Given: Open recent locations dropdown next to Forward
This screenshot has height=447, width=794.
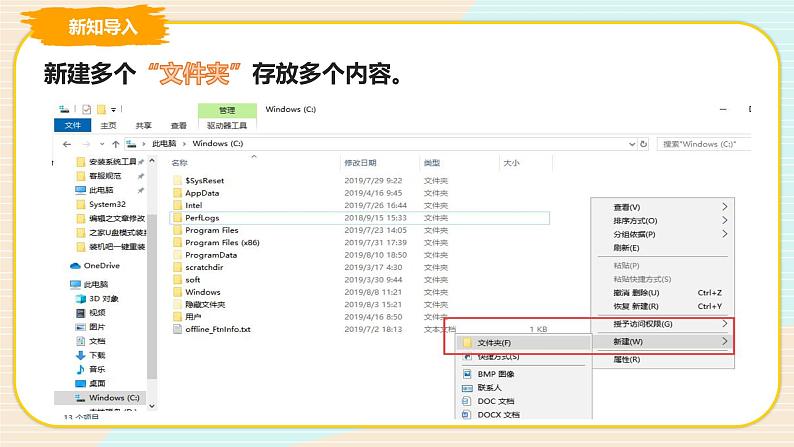Looking at the screenshot, I should point(102,144).
